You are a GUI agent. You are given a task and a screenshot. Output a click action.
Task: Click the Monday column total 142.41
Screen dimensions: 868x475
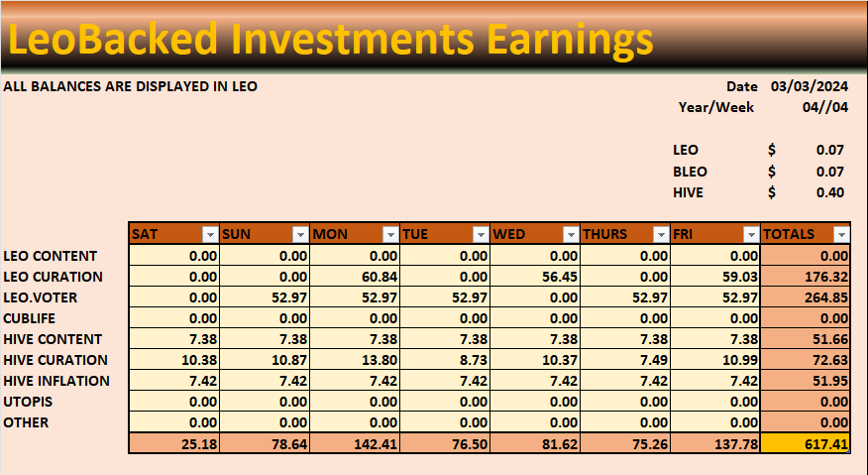[x=355, y=443]
